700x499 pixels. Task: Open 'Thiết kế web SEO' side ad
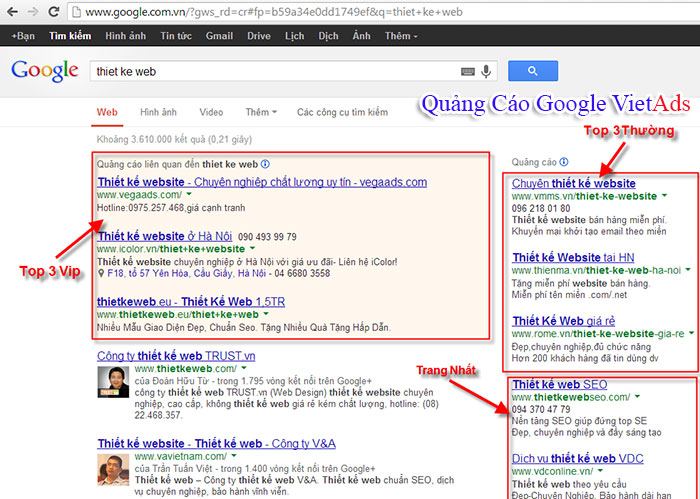pyautogui.click(x=560, y=384)
